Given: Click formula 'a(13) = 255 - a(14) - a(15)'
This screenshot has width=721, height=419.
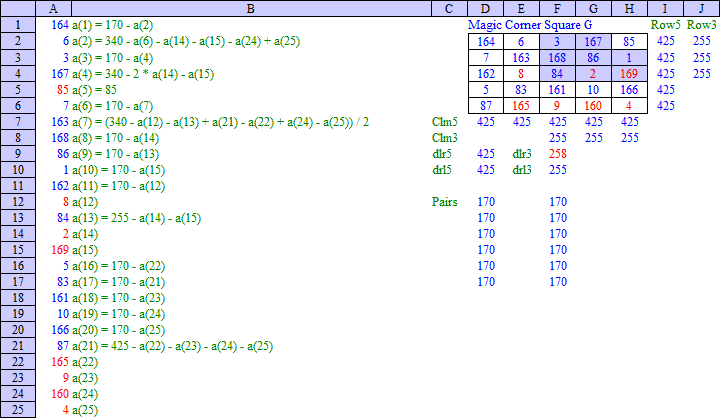Looking at the screenshot, I should pos(137,218).
